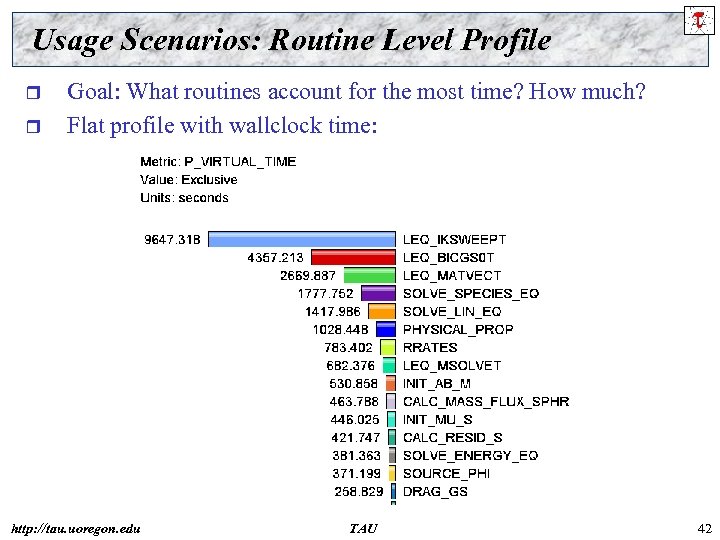The height and width of the screenshot is (540, 720).
Task: Click the gray SOLVE_ENERGY_EQ bar
Action: point(392,455)
